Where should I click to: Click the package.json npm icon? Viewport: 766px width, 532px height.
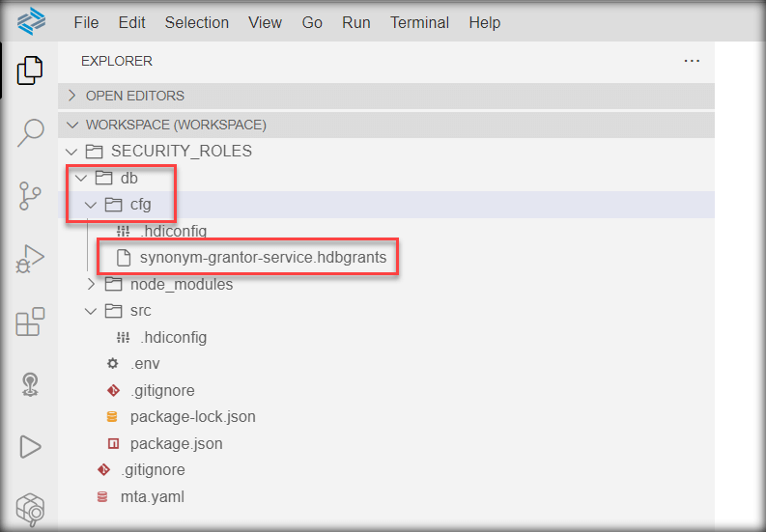[113, 443]
